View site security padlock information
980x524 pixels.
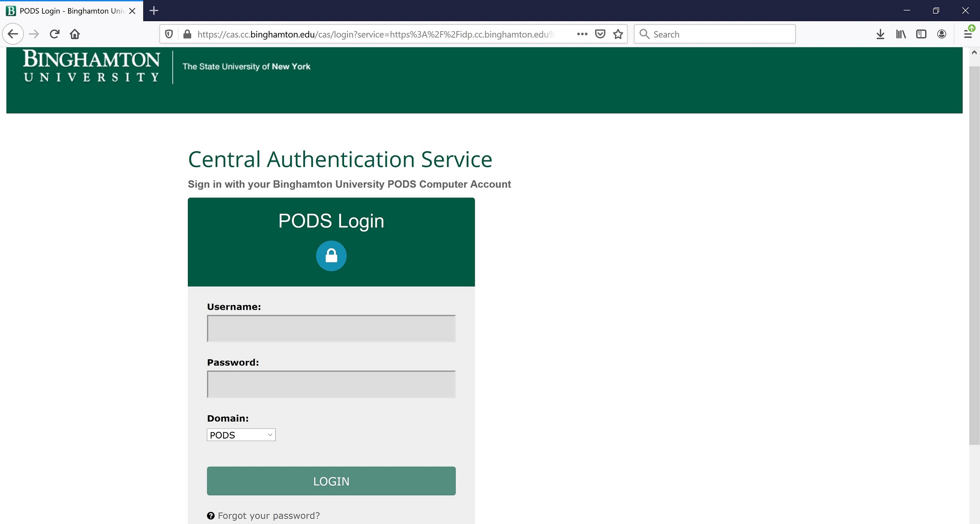(187, 34)
